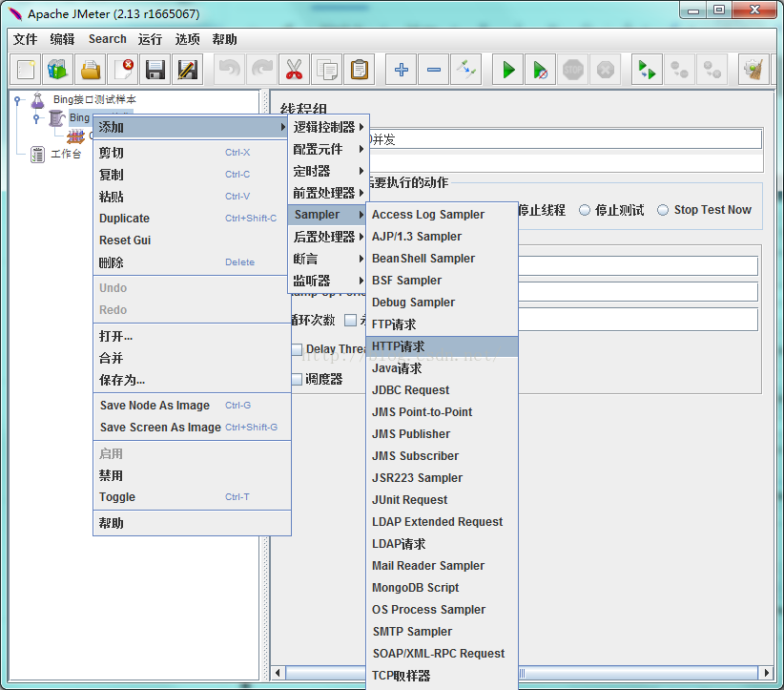Expand the 后置处理器 submenu
This screenshot has width=784, height=690.
pyautogui.click(x=328, y=237)
